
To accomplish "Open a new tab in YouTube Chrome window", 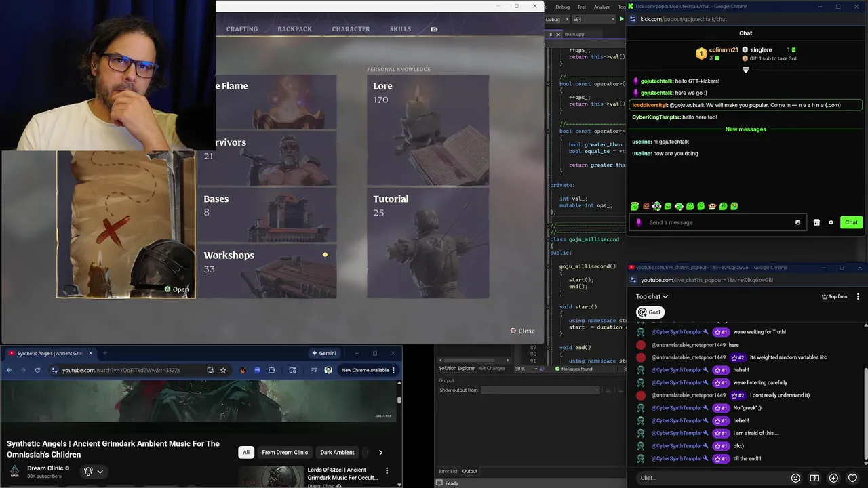I will click(x=104, y=353).
